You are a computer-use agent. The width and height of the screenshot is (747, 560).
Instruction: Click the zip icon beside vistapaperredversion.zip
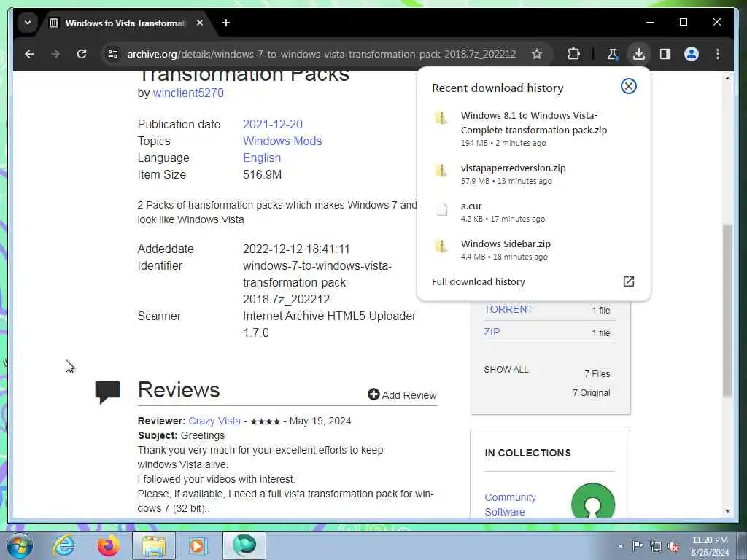[x=441, y=170]
